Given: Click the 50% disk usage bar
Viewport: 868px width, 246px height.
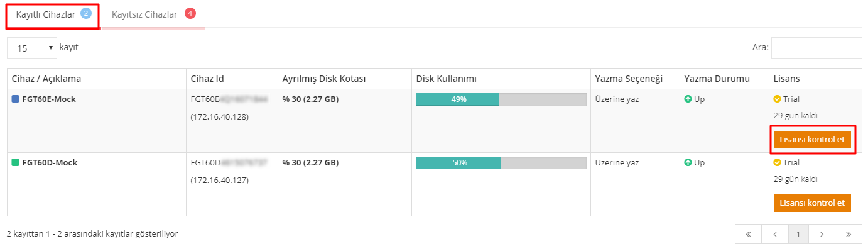Looking at the screenshot, I should pyautogui.click(x=501, y=163).
